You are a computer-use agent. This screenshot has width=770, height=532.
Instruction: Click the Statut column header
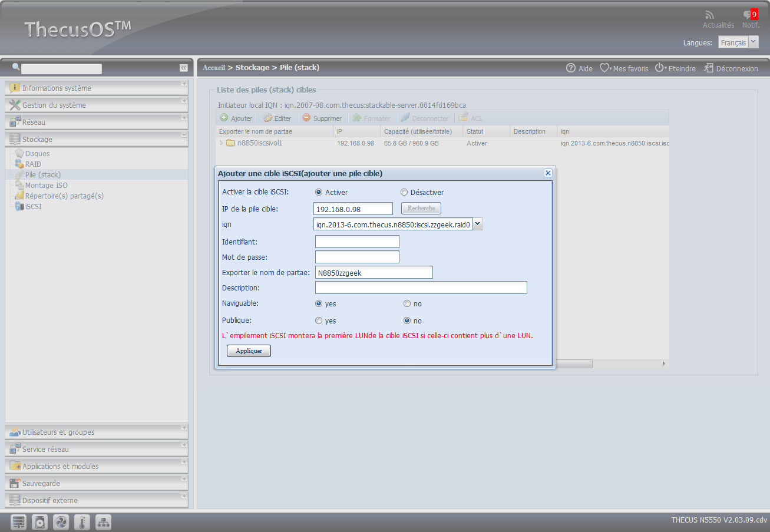[x=486, y=131]
